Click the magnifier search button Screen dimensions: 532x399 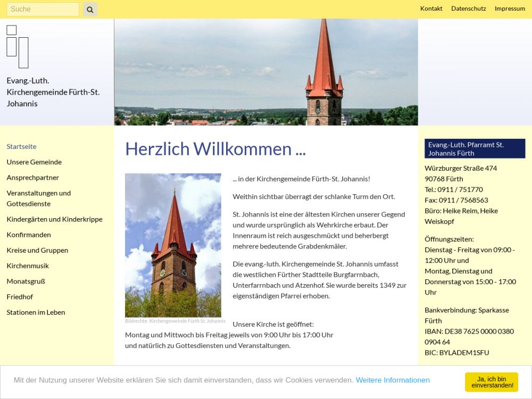click(x=90, y=9)
